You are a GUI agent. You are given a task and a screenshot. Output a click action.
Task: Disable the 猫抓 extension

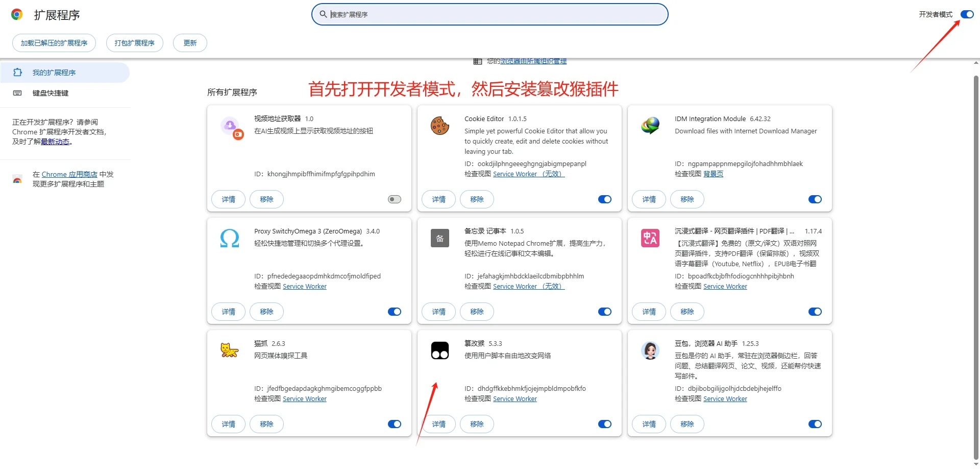tap(395, 424)
